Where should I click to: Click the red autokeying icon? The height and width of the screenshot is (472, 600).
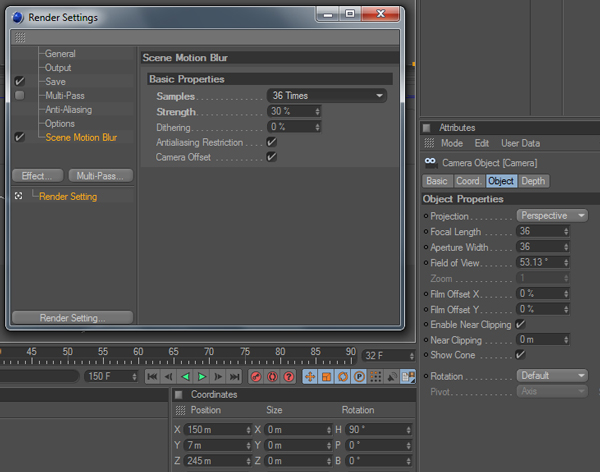click(x=271, y=376)
